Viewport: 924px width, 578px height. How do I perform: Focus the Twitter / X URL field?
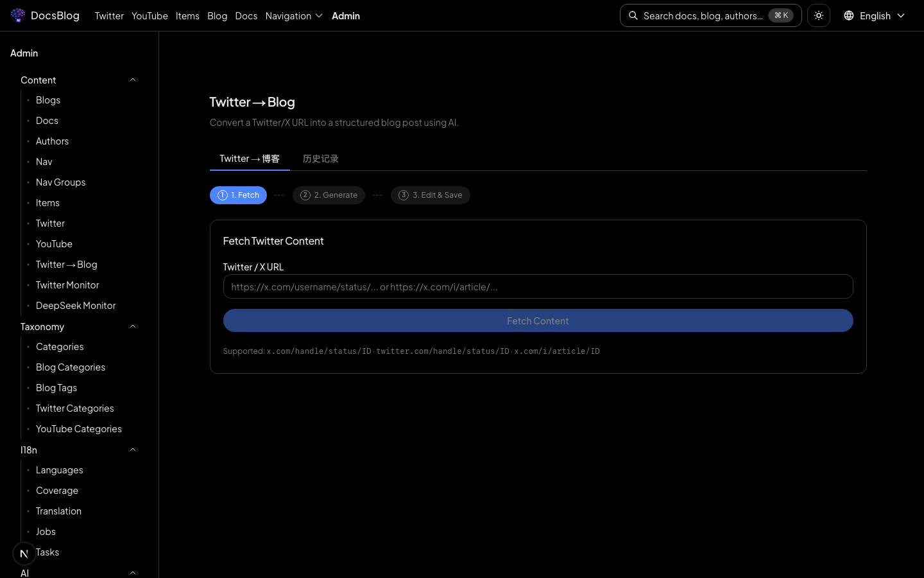538,287
